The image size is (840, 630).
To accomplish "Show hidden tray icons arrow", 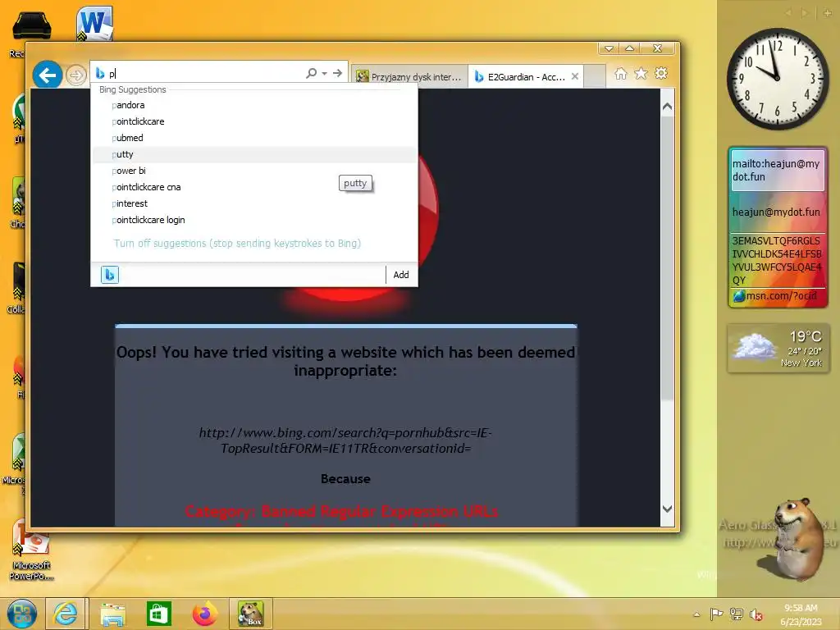I will pyautogui.click(x=696, y=614).
